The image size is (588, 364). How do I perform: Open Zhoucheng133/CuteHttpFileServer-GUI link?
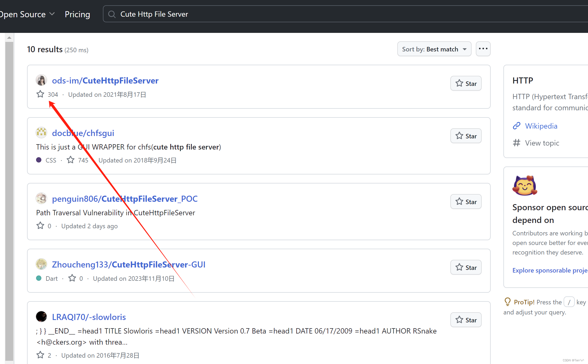[129, 264]
